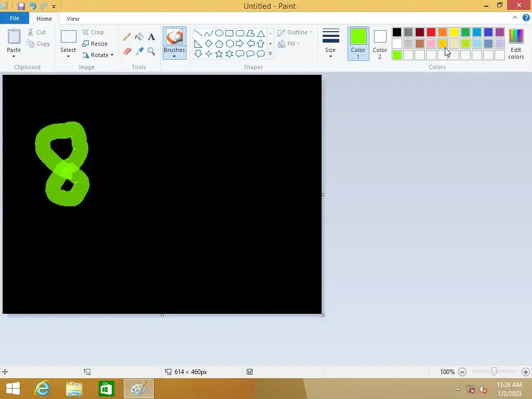The width and height of the screenshot is (532, 399).
Task: Choose the Rounded rectangle shape
Action: pos(240,33)
